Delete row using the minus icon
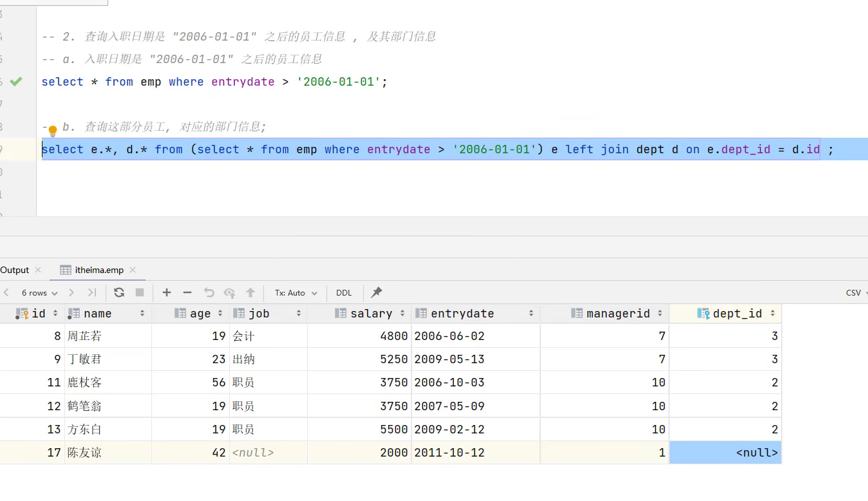 pyautogui.click(x=187, y=292)
